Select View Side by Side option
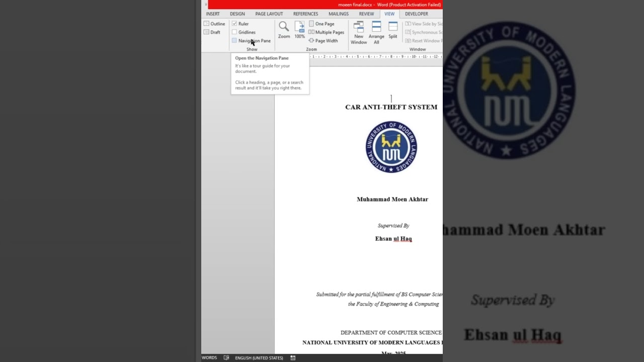Viewport: 644px width, 362px height. click(x=424, y=24)
